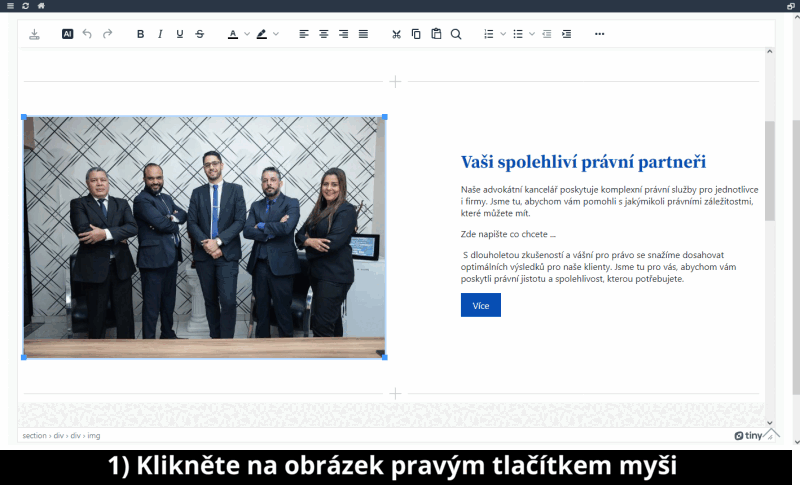Cut the selection with scissors icon

[396, 34]
